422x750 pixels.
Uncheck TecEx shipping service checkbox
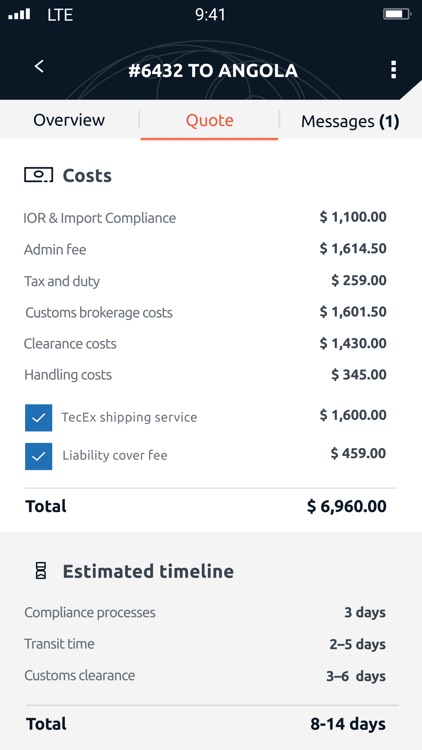(x=38, y=418)
